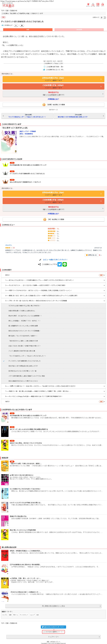107x644 pixels.
Task: Click 記事のみを購入する (30pt) below the sales ranking
Action: pyautogui.click(x=53, y=194)
